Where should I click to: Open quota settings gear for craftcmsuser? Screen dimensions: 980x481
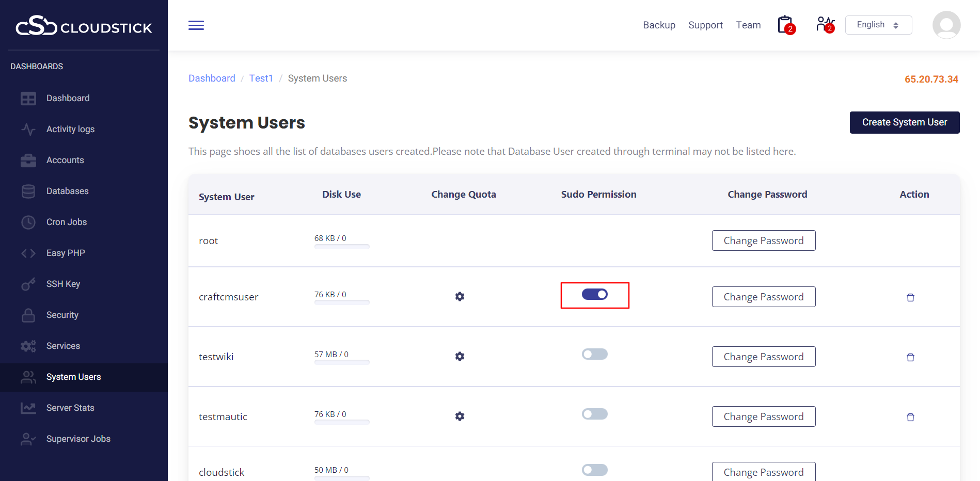pyautogui.click(x=460, y=297)
